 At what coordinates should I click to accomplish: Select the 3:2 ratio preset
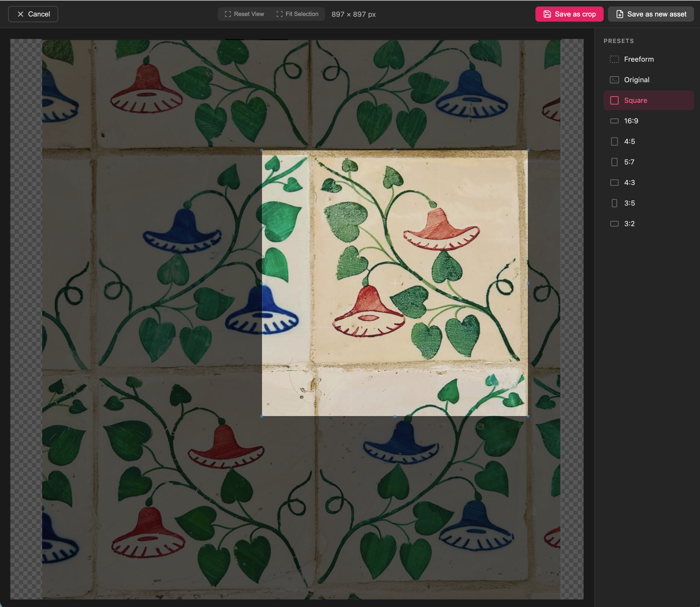pyautogui.click(x=614, y=224)
